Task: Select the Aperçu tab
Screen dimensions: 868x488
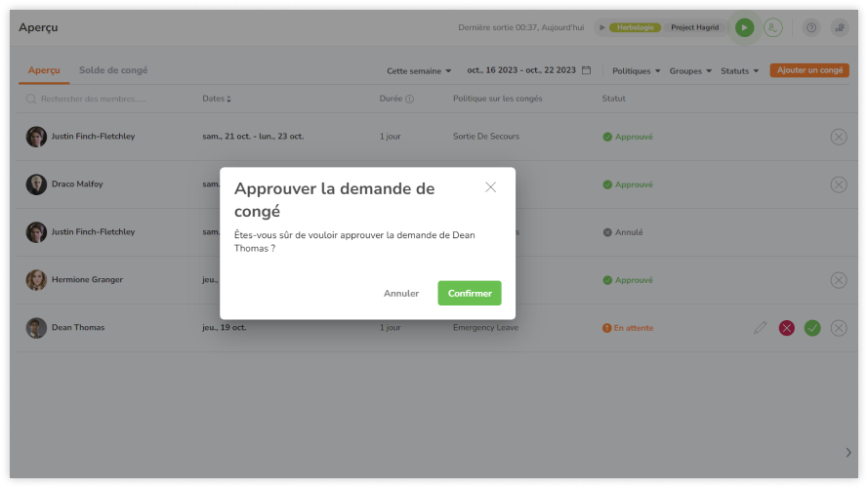Action: coord(44,70)
